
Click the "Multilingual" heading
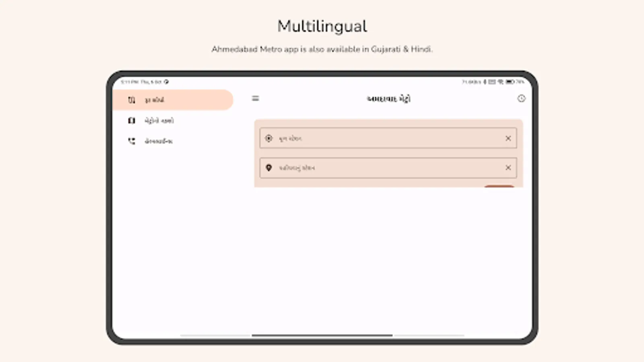pos(322,27)
